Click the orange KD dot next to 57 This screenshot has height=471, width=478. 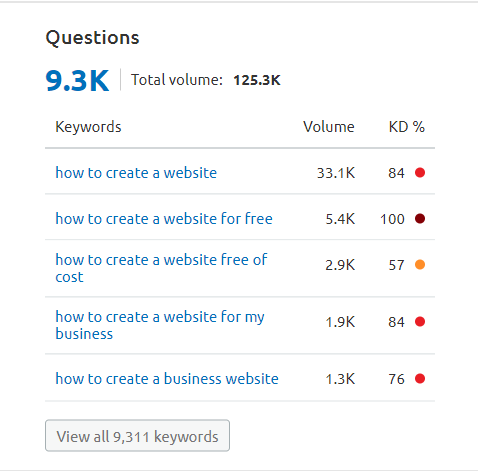tap(420, 265)
